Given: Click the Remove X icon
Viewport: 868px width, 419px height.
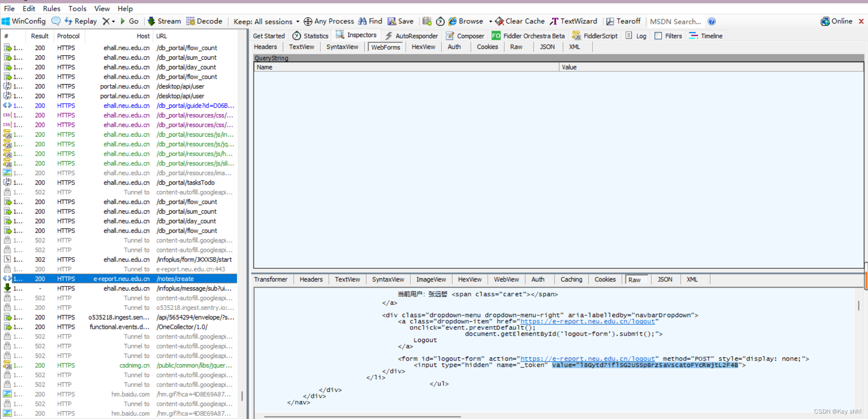Looking at the screenshot, I should tap(106, 21).
